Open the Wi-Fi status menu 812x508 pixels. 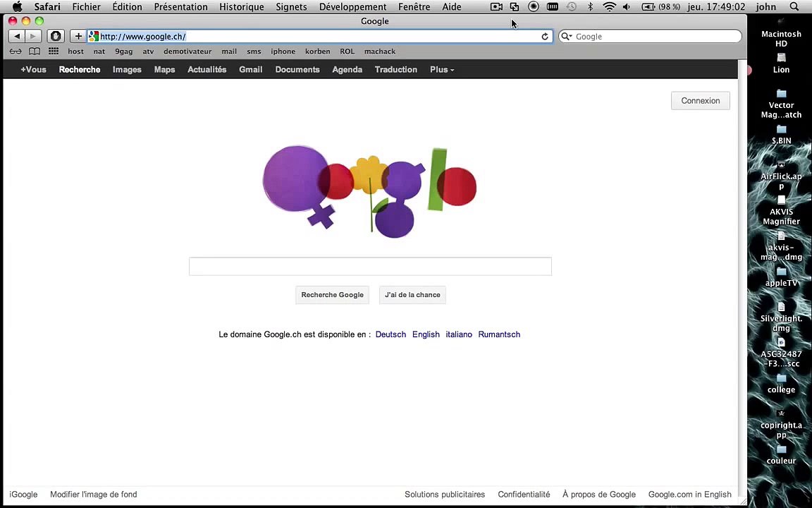(609, 7)
